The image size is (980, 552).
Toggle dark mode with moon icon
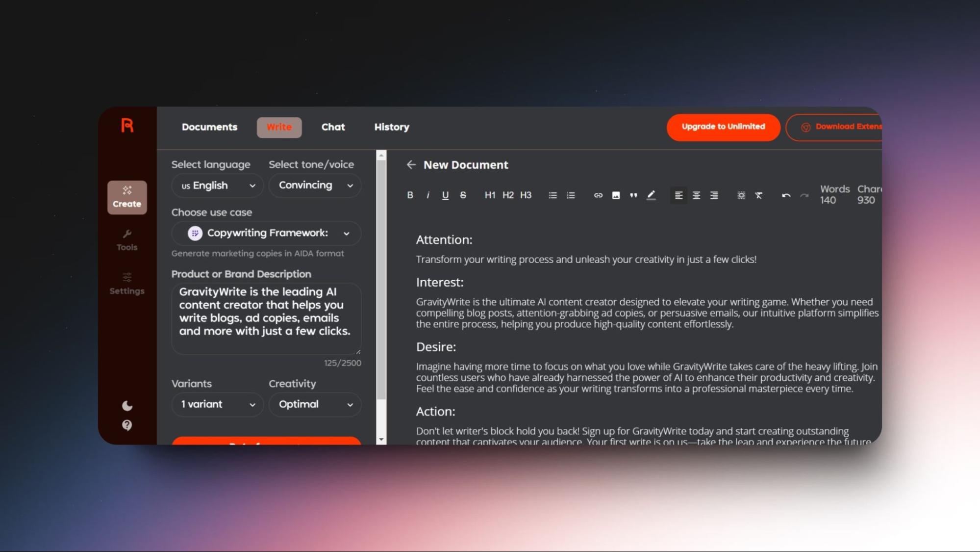point(127,405)
